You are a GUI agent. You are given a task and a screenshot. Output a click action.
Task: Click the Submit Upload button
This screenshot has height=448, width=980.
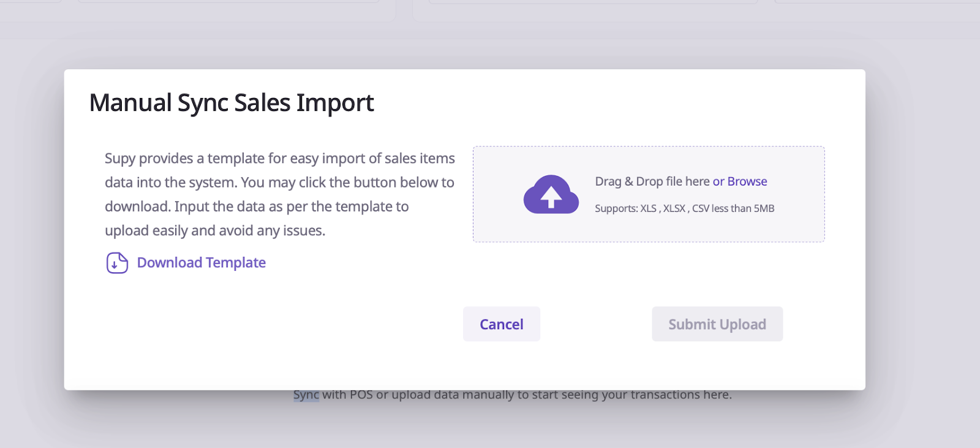point(717,324)
